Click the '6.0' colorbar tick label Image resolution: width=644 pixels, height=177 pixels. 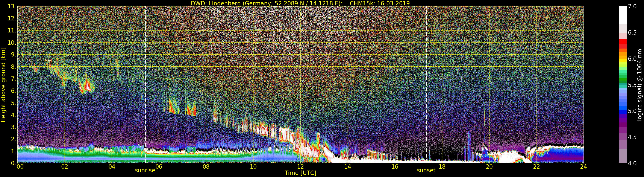pyautogui.click(x=632, y=59)
